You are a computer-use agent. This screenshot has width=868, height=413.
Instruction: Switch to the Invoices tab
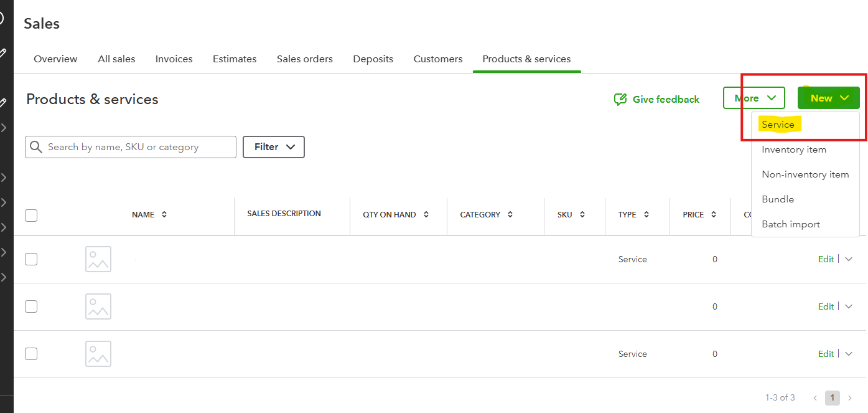point(174,59)
